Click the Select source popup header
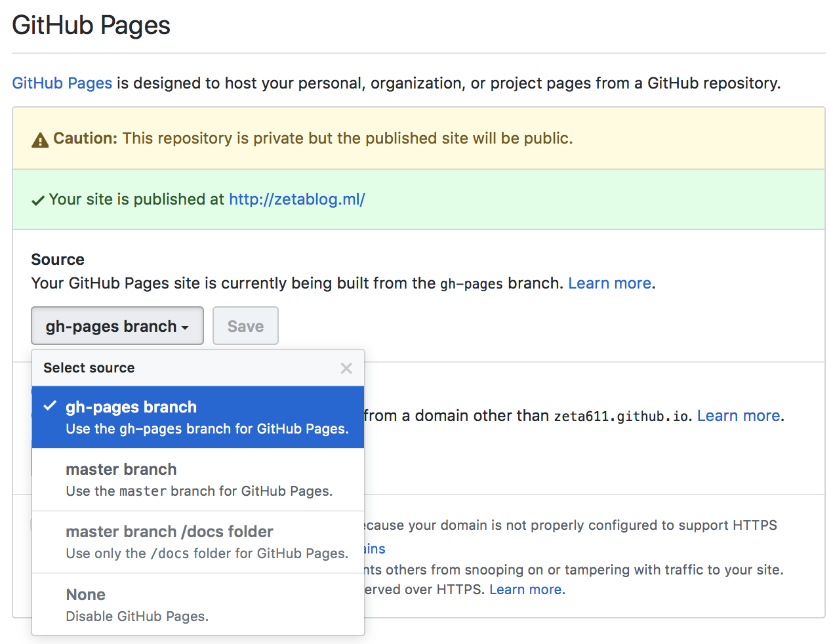Viewport: 833px width, 644px height. [198, 368]
